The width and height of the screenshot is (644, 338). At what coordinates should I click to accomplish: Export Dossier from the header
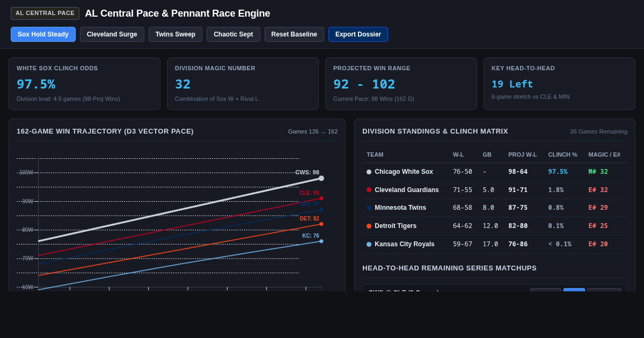(358, 34)
